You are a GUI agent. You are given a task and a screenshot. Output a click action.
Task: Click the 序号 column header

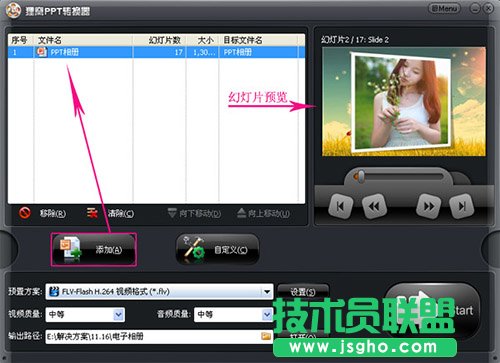[x=21, y=40]
